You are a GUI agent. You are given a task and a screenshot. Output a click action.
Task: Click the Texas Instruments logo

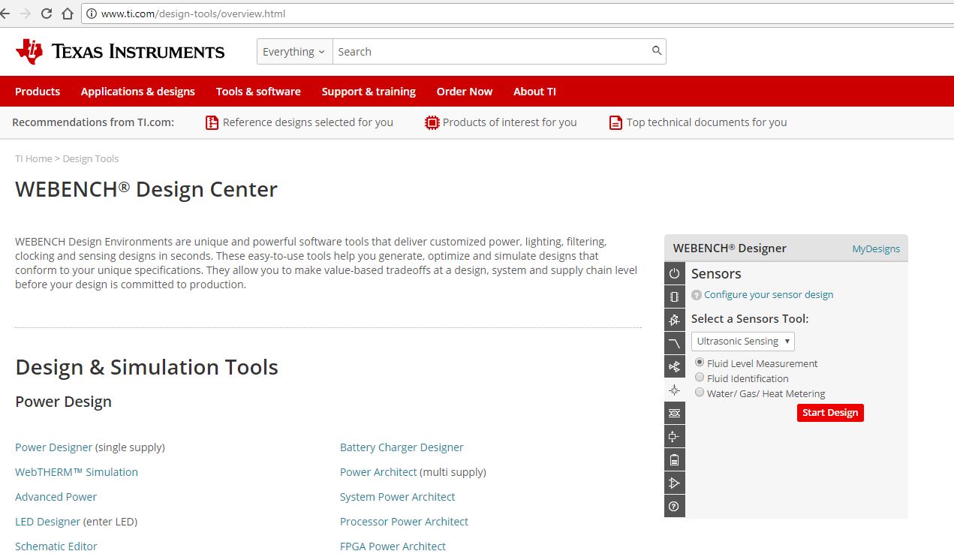(120, 51)
